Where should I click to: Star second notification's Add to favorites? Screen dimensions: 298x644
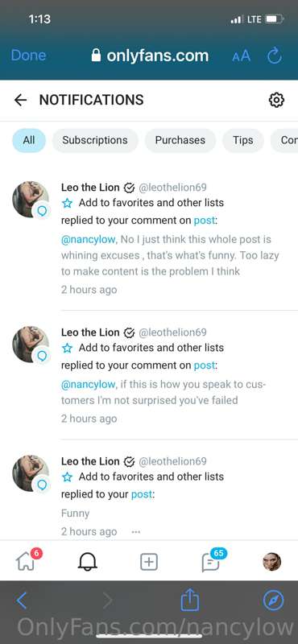click(x=67, y=348)
